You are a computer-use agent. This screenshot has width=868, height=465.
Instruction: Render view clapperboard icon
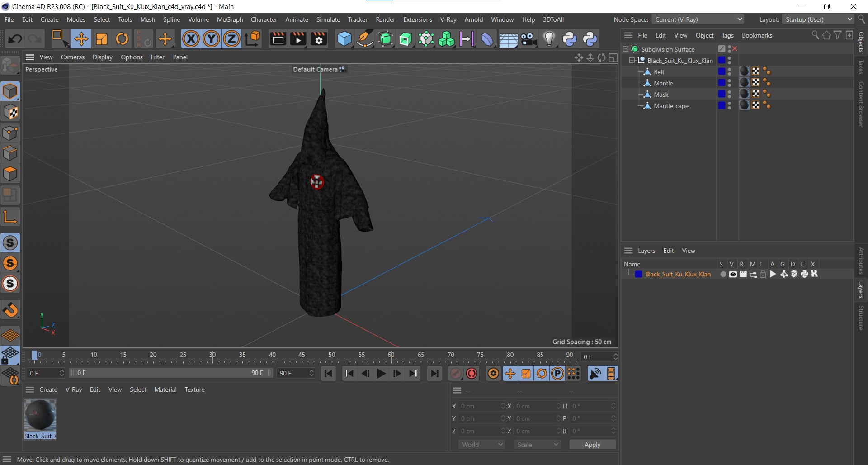(278, 39)
